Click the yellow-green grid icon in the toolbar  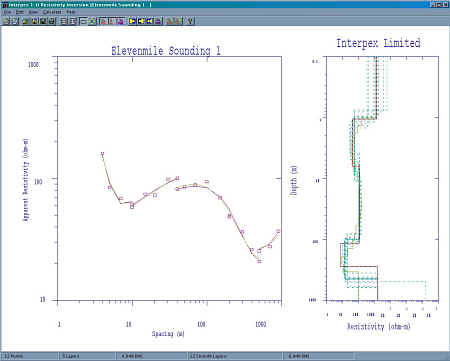coord(92,21)
